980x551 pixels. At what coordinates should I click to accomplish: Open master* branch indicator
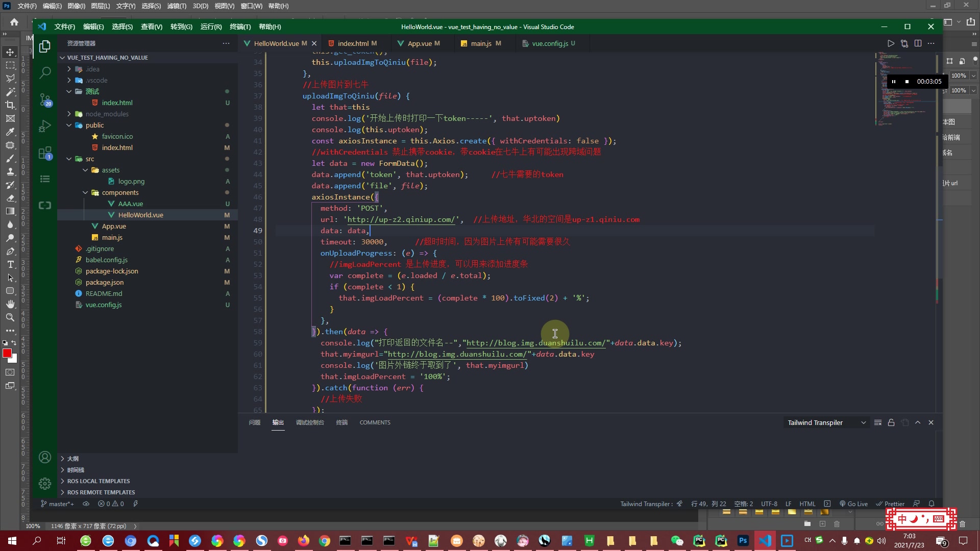coord(57,504)
